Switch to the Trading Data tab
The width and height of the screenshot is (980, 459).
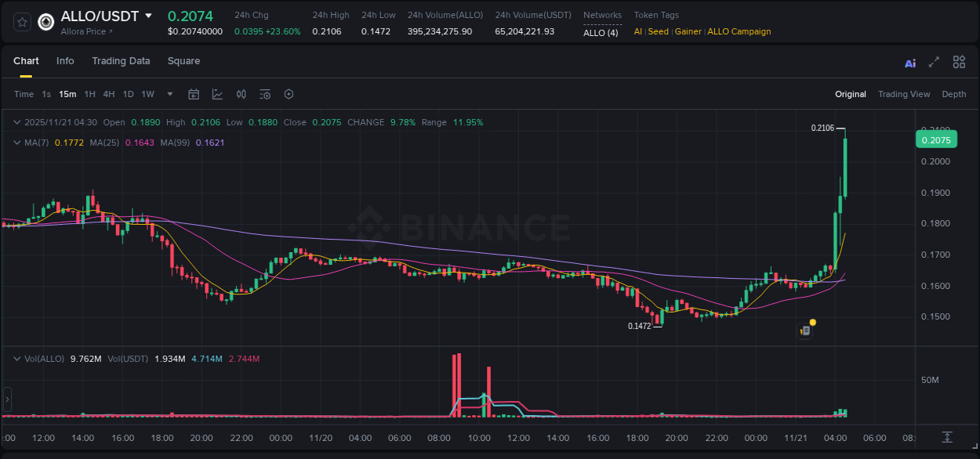(x=121, y=60)
